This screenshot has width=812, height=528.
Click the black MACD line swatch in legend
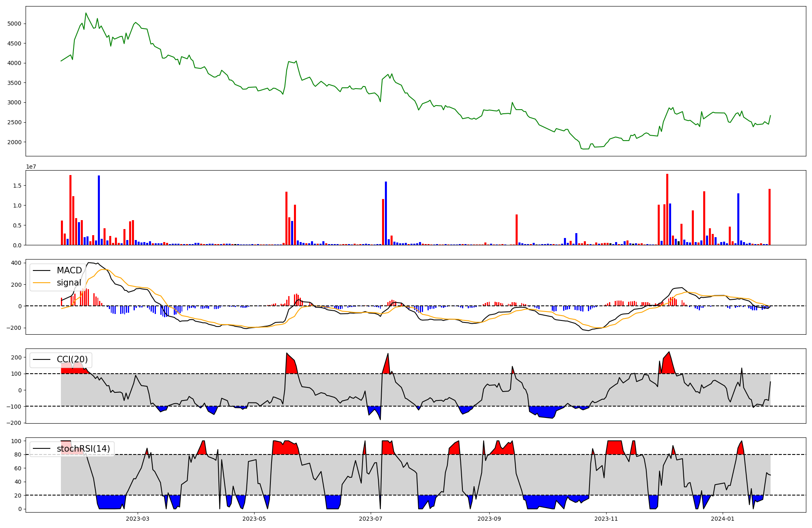pos(41,270)
